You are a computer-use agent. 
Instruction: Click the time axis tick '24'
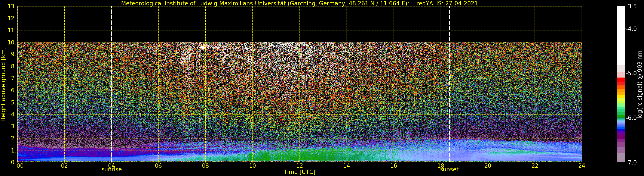coord(582,166)
